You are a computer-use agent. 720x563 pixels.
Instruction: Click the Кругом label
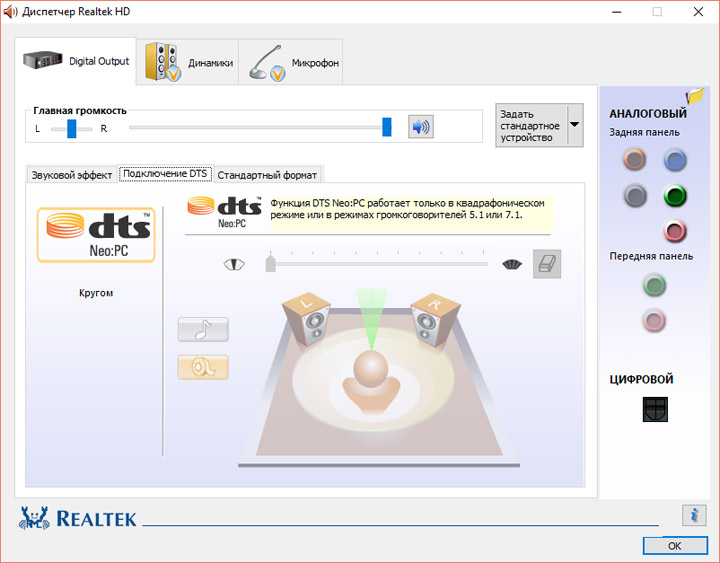click(96, 293)
